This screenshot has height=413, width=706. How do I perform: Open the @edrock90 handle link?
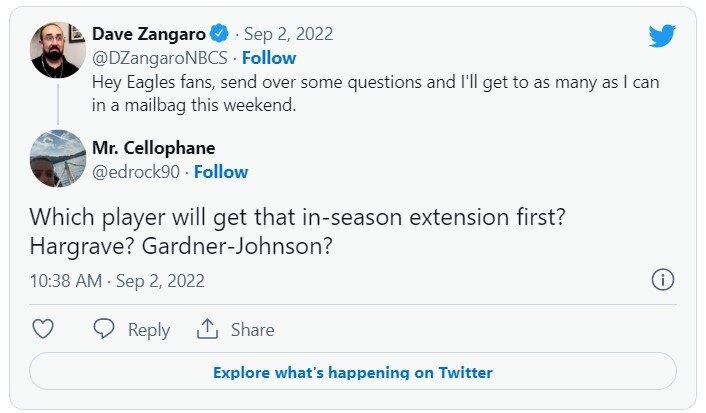point(135,172)
